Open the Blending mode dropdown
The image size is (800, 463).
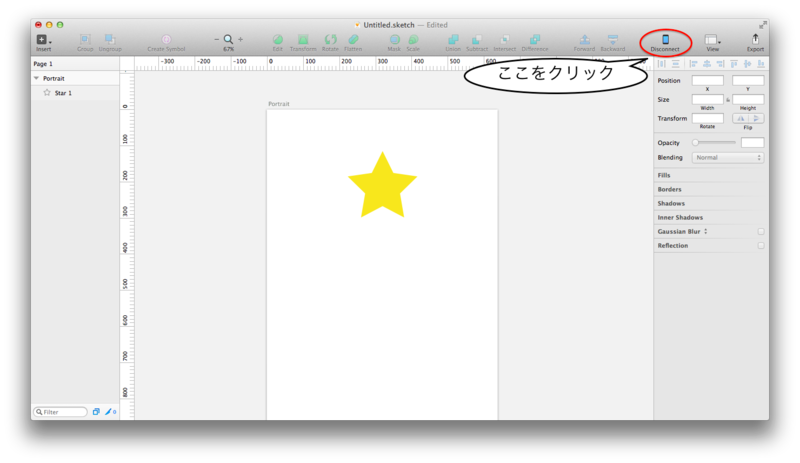click(728, 158)
